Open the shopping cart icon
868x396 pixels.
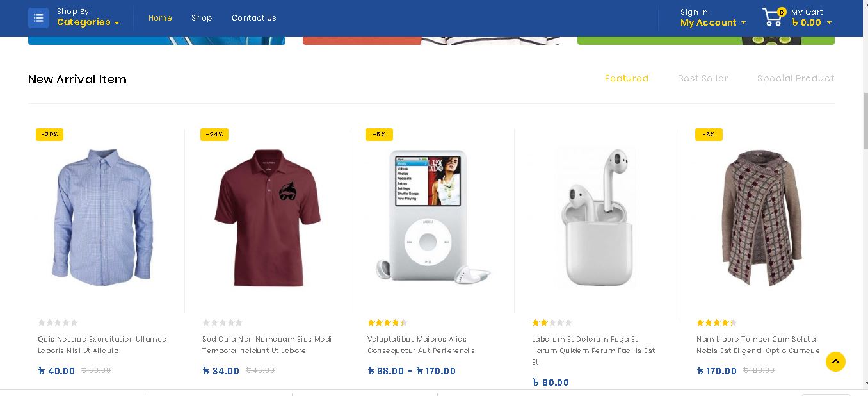tap(773, 18)
